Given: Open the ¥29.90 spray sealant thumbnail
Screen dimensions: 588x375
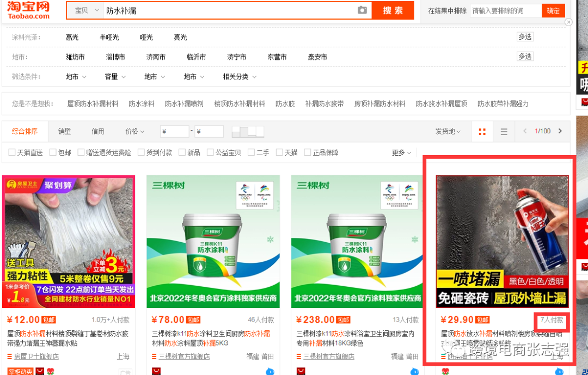Looking at the screenshot, I should point(502,242).
